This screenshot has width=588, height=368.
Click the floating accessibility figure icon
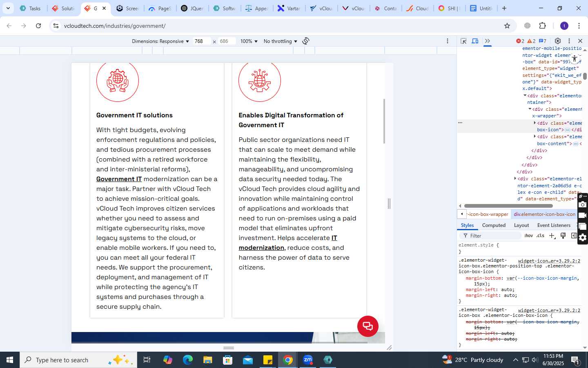[x=575, y=59]
